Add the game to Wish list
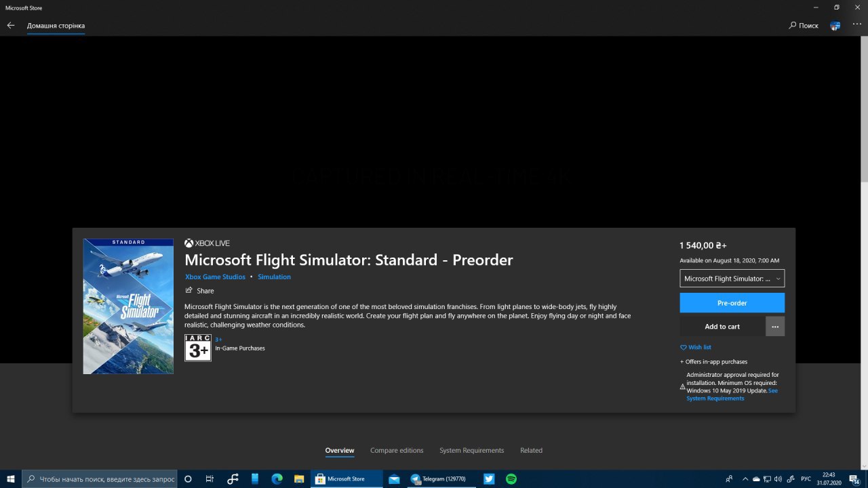Screen dimensions: 868x488 point(696,348)
